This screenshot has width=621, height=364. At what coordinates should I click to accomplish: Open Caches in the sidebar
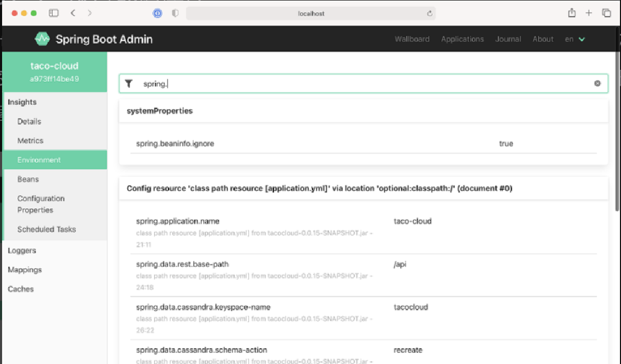(x=20, y=289)
